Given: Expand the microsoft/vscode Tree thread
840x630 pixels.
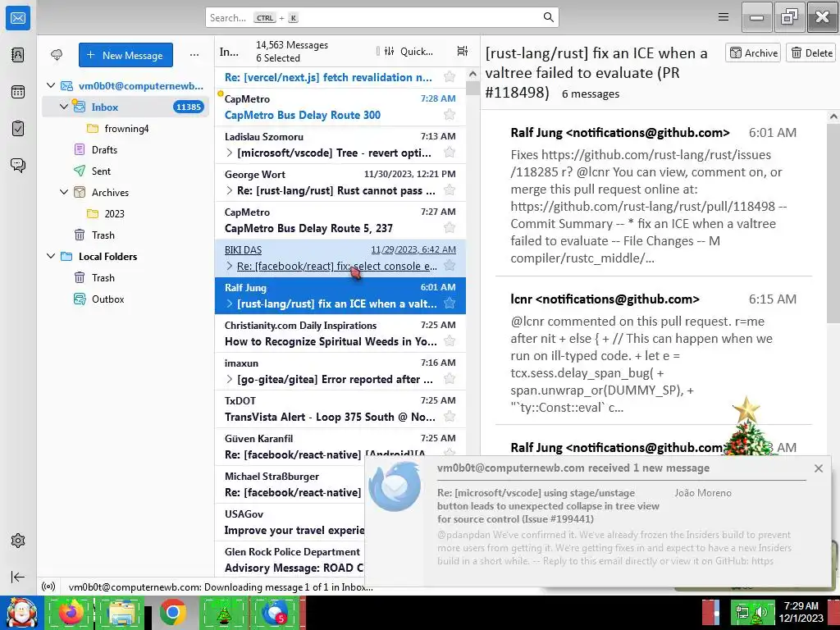Looking at the screenshot, I should (230, 153).
